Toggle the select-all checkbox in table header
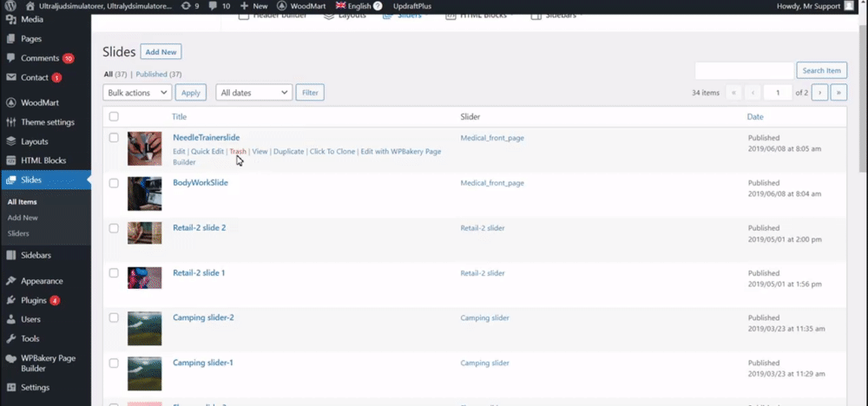The width and height of the screenshot is (868, 406). pyautogui.click(x=114, y=116)
